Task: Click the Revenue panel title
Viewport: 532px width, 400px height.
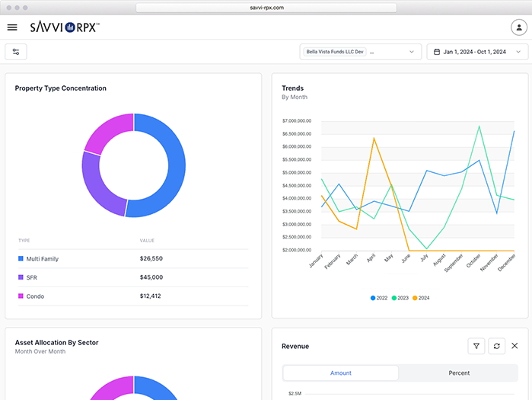Action: (x=295, y=346)
